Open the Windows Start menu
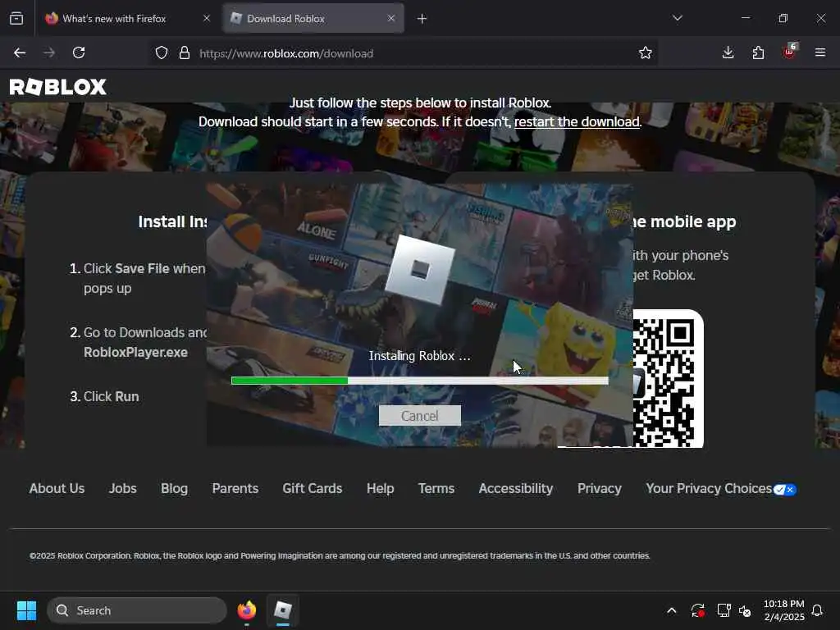840x630 pixels. (x=26, y=610)
